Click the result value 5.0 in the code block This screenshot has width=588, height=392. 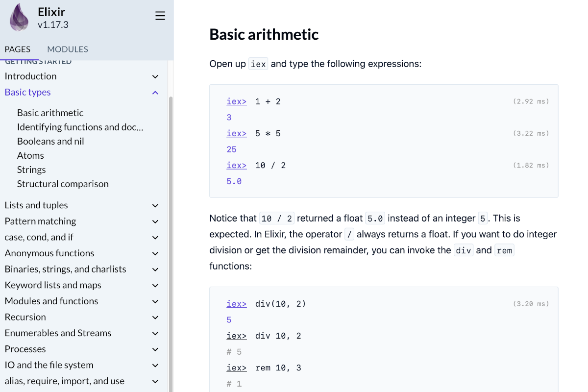(234, 181)
